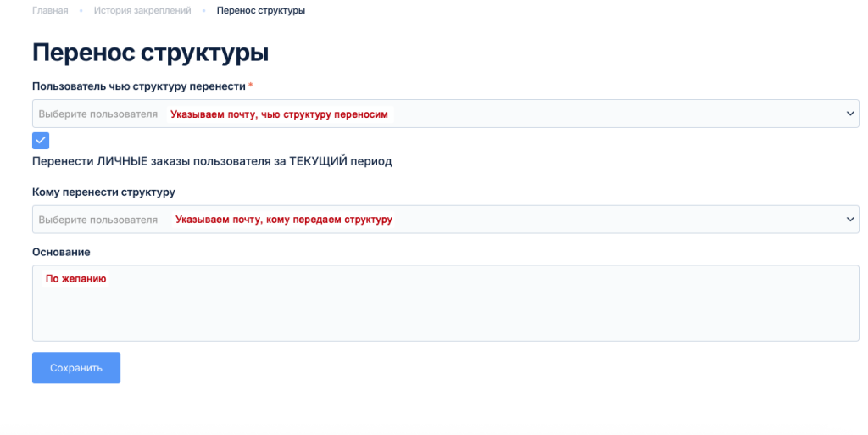The height and width of the screenshot is (435, 868).
Task: Click the red required-field asterisk
Action: click(x=251, y=86)
